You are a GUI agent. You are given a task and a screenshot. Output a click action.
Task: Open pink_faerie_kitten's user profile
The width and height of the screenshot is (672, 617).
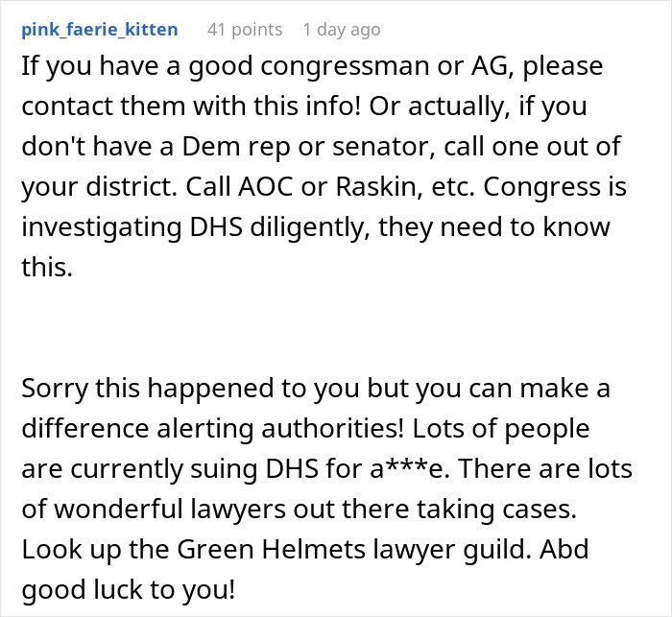coord(99,30)
